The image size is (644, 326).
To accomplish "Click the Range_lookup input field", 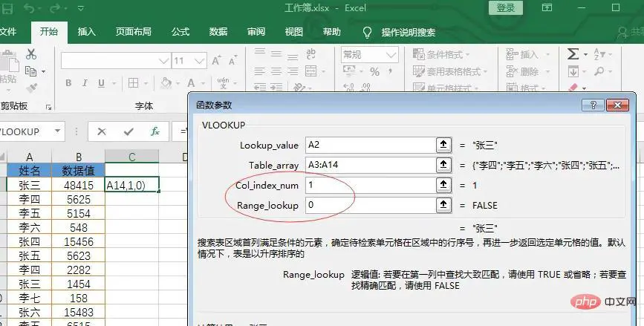I will point(371,205).
